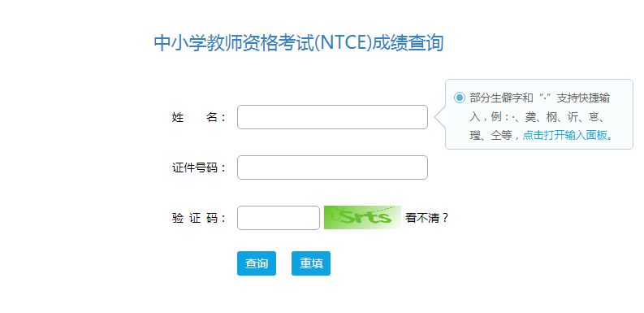Reset the form with the 重填 button
The width and height of the screenshot is (644, 313).
(x=311, y=263)
